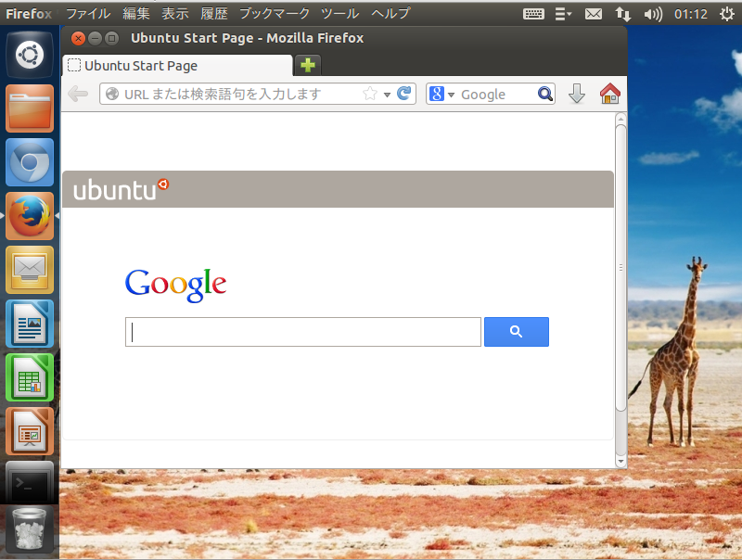The width and height of the screenshot is (742, 560).
Task: Launch LibreOffice Calc from launcher
Action: [x=30, y=377]
